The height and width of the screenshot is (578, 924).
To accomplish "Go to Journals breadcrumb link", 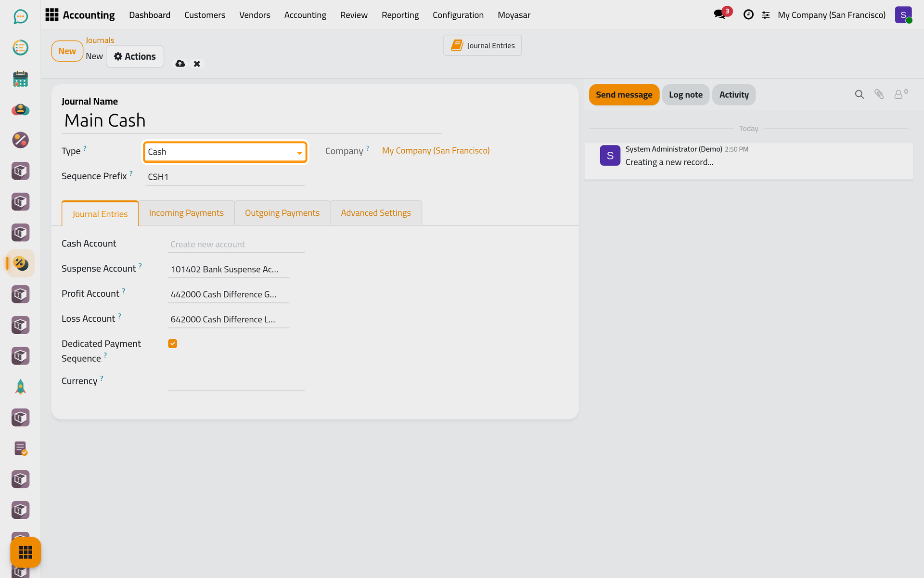I will (x=100, y=40).
